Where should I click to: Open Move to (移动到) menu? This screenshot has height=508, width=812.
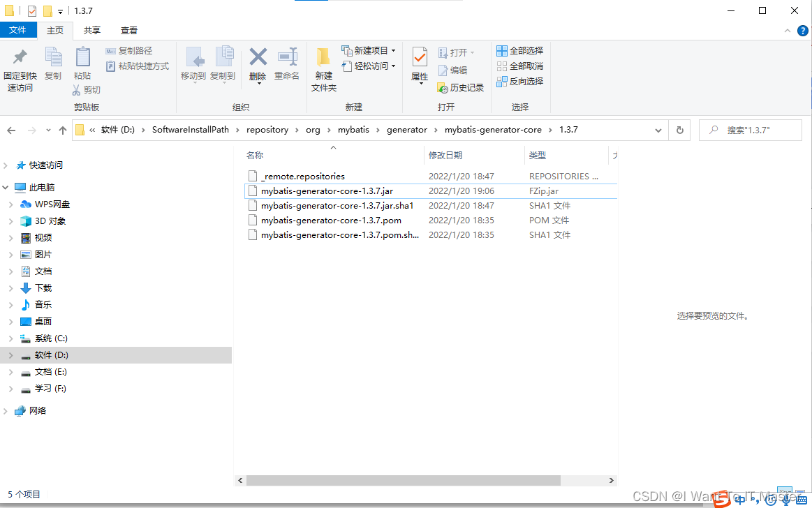click(193, 64)
